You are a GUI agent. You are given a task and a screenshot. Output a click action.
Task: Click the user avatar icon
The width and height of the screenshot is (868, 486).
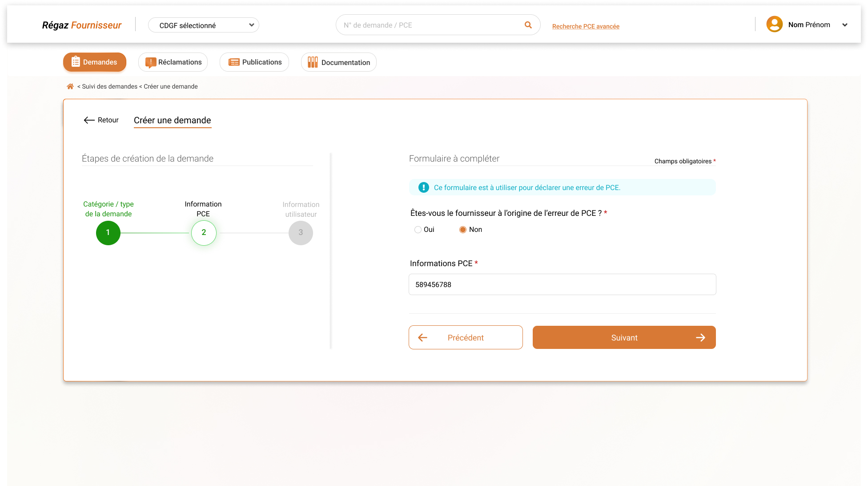[x=774, y=24]
